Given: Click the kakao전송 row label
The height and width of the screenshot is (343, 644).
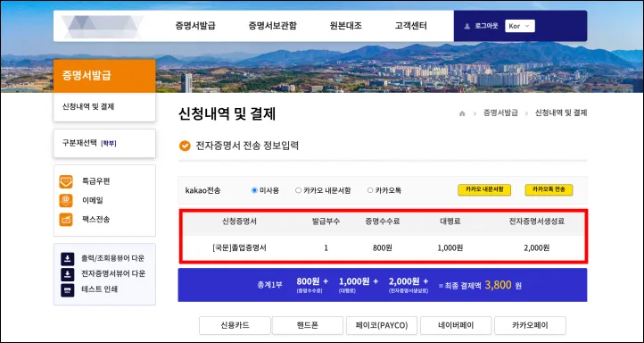Looking at the screenshot, I should (202, 190).
